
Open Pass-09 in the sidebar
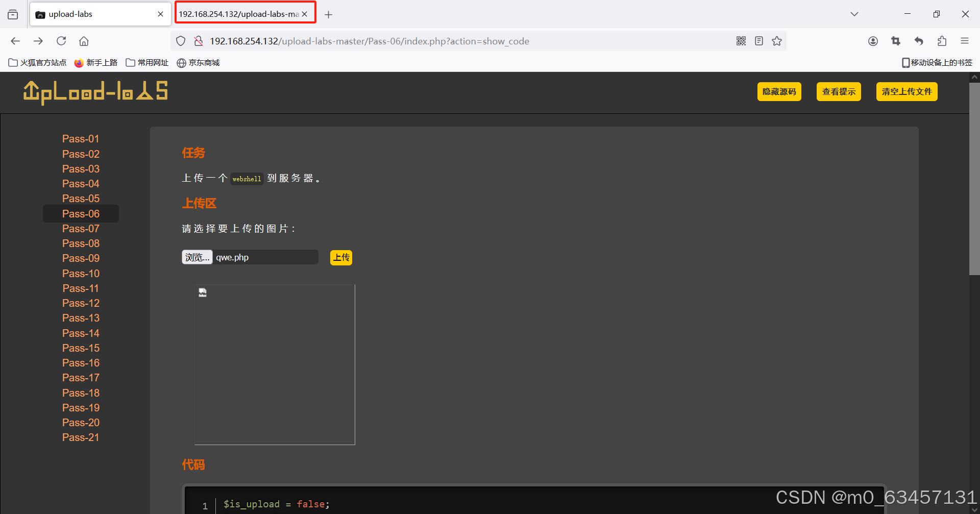(81, 258)
